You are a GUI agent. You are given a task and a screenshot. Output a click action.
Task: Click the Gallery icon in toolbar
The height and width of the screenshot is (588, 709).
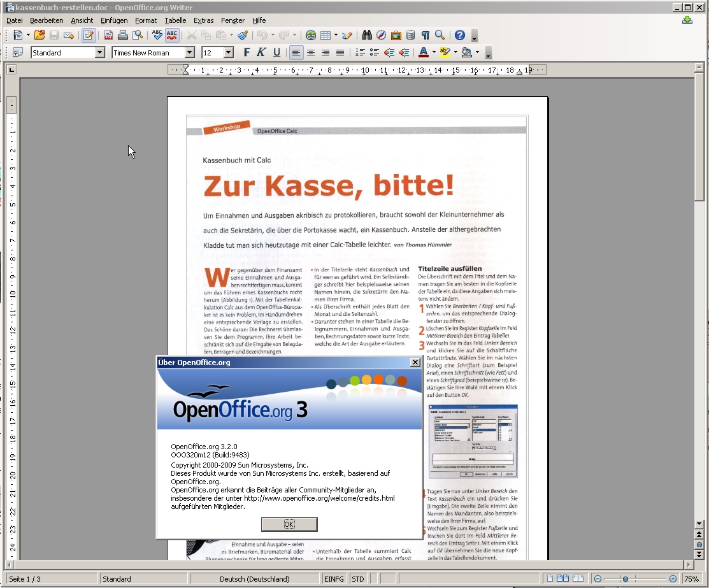pos(396,36)
